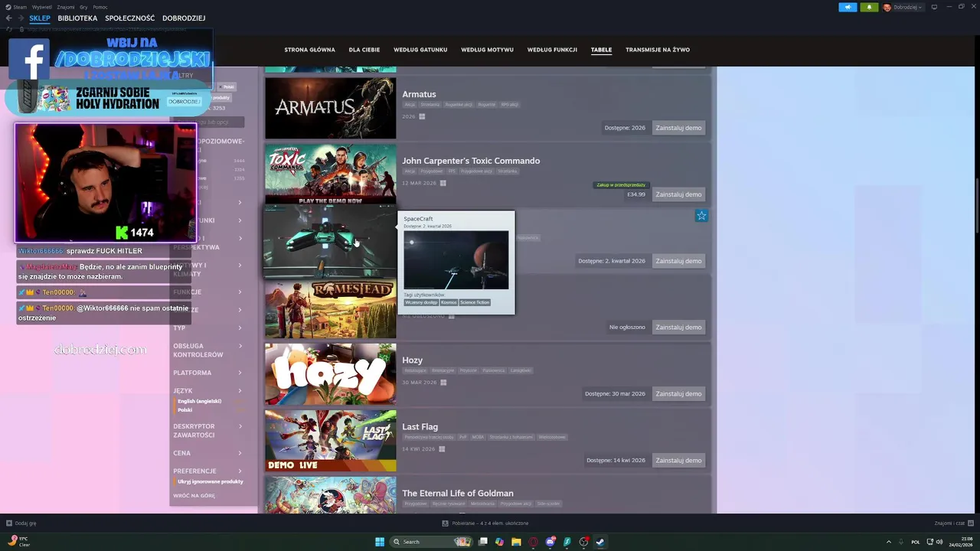Collapse the PREFERENCJE filter section
980x551 pixels.
click(207, 471)
